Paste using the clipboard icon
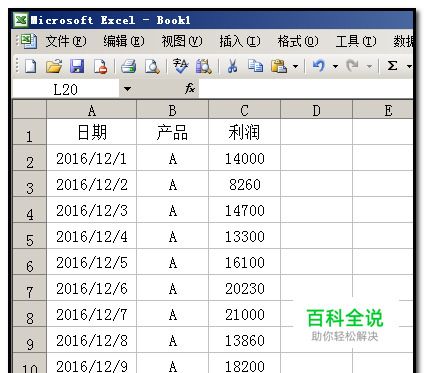 pos(279,66)
